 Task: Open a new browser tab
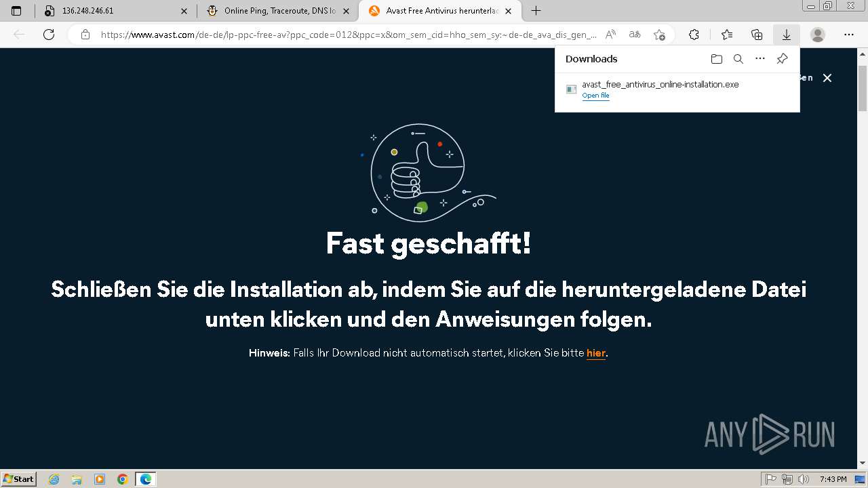(536, 11)
